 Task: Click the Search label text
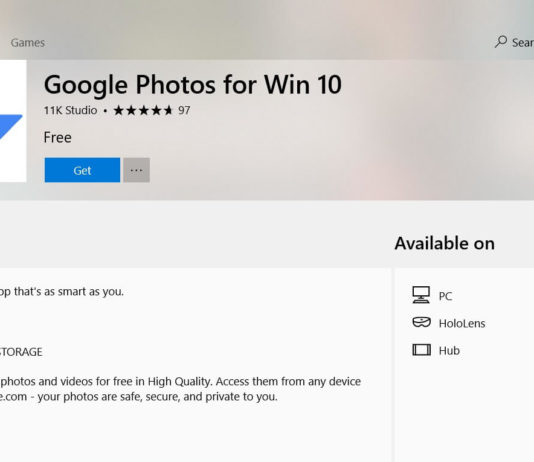523,43
